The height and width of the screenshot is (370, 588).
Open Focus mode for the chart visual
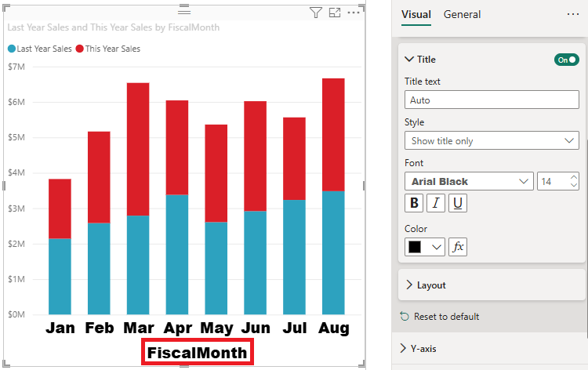335,13
